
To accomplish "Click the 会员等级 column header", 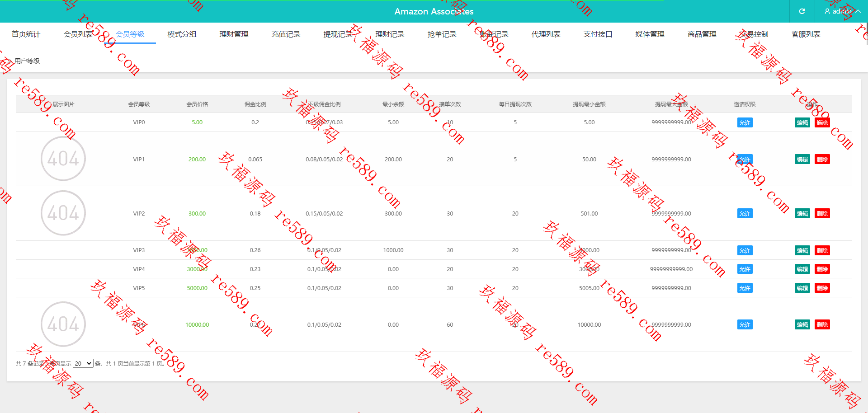I will tap(139, 104).
